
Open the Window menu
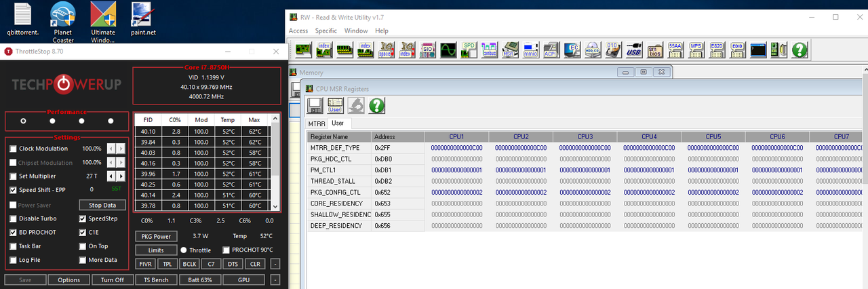pos(356,31)
